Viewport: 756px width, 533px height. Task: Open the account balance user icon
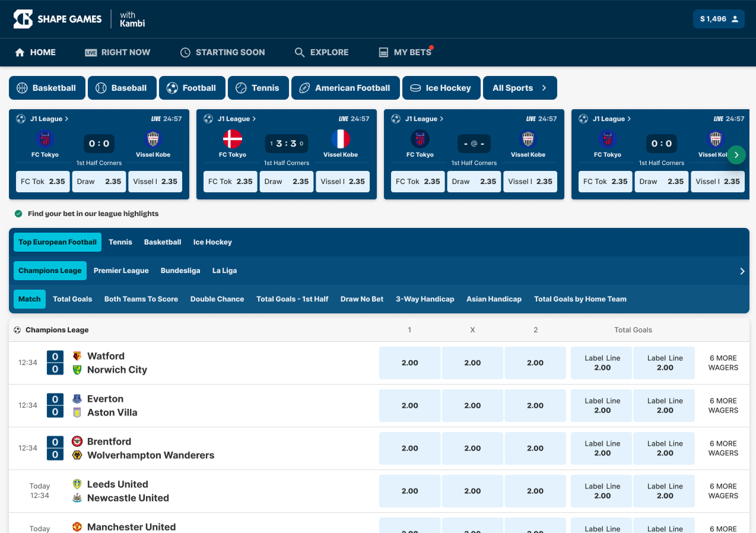tap(735, 19)
